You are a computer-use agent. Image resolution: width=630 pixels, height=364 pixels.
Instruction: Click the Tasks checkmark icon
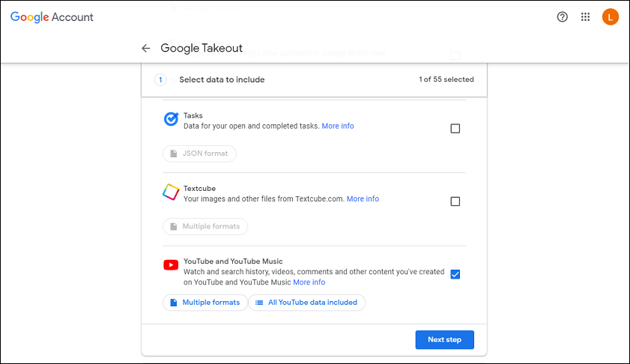pyautogui.click(x=171, y=119)
